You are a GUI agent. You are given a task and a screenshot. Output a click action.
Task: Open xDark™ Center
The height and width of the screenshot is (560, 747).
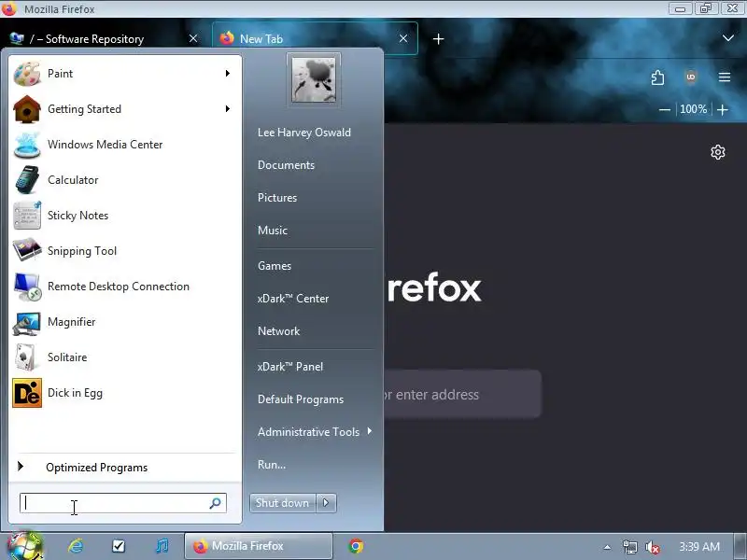[293, 299]
